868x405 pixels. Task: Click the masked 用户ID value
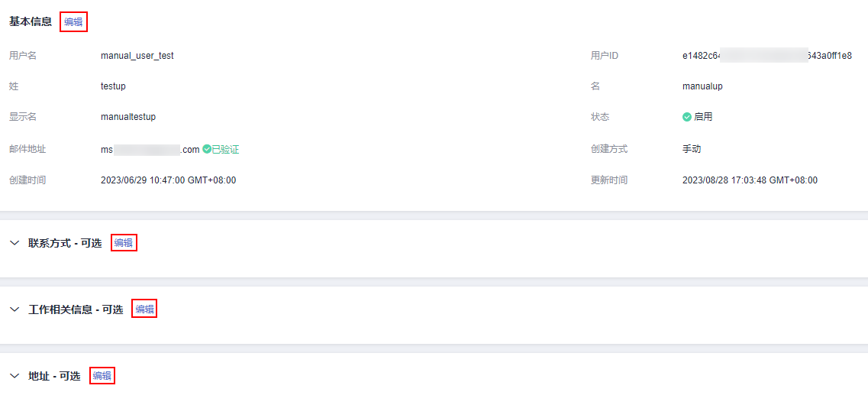pyautogui.click(x=766, y=56)
